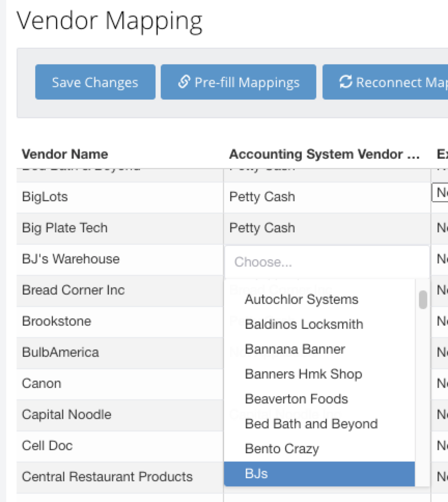The height and width of the screenshot is (502, 448).
Task: Select Beaverton Foods in the dropdown
Action: point(296,399)
